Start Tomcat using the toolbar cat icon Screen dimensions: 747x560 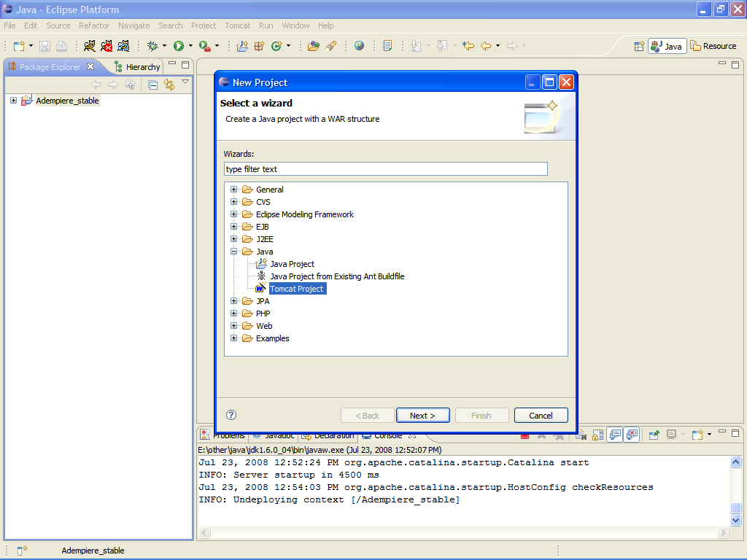(x=90, y=46)
